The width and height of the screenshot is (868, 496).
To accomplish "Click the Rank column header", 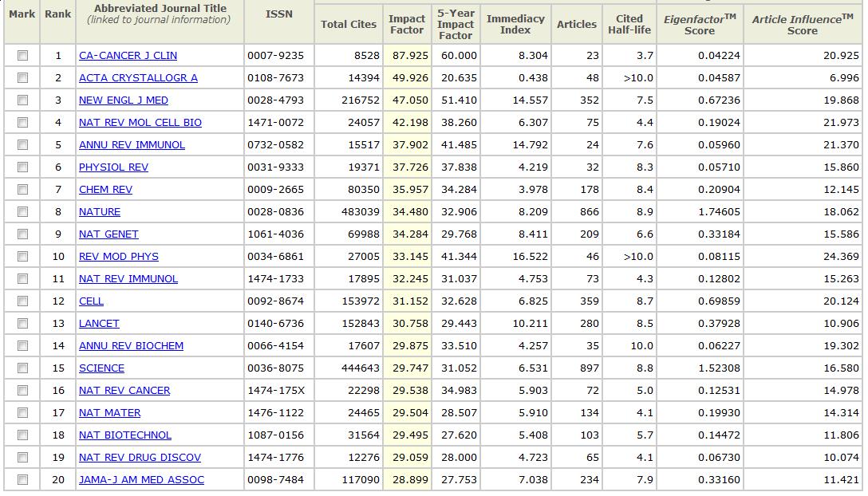I will point(58,14).
